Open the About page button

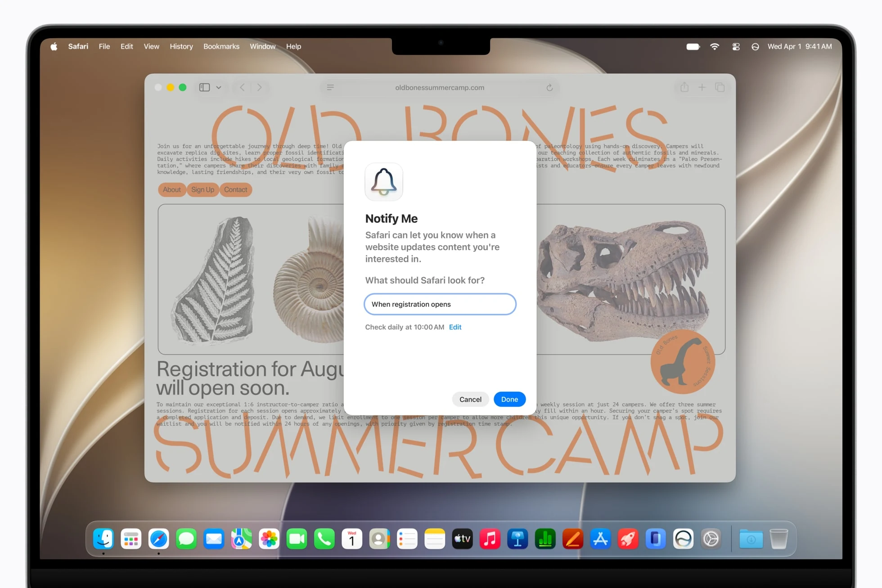click(172, 189)
